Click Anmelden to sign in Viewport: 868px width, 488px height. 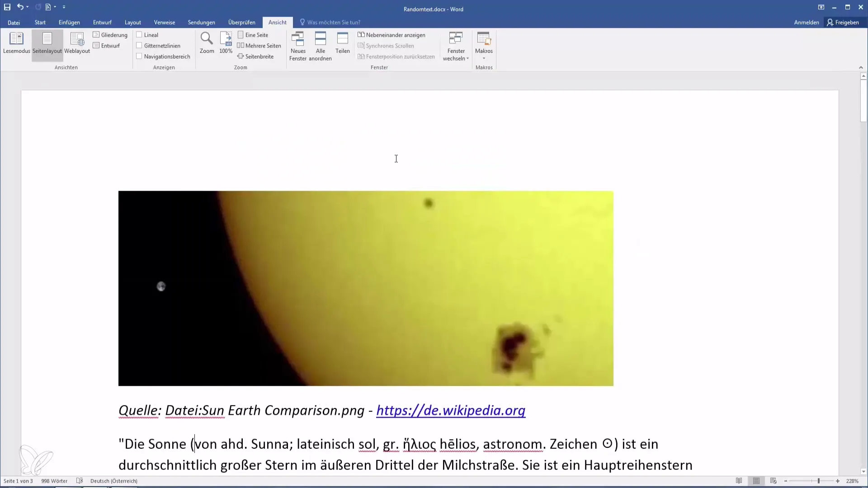807,22
